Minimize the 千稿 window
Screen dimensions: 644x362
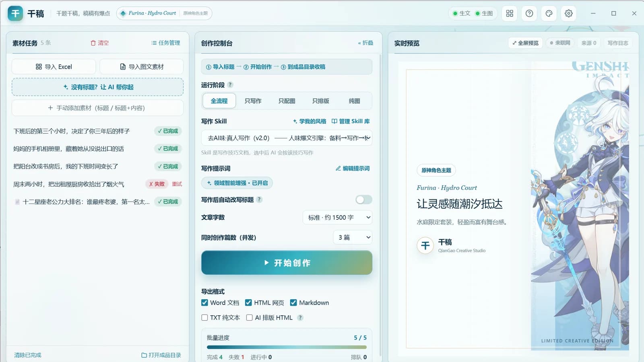[x=593, y=13]
